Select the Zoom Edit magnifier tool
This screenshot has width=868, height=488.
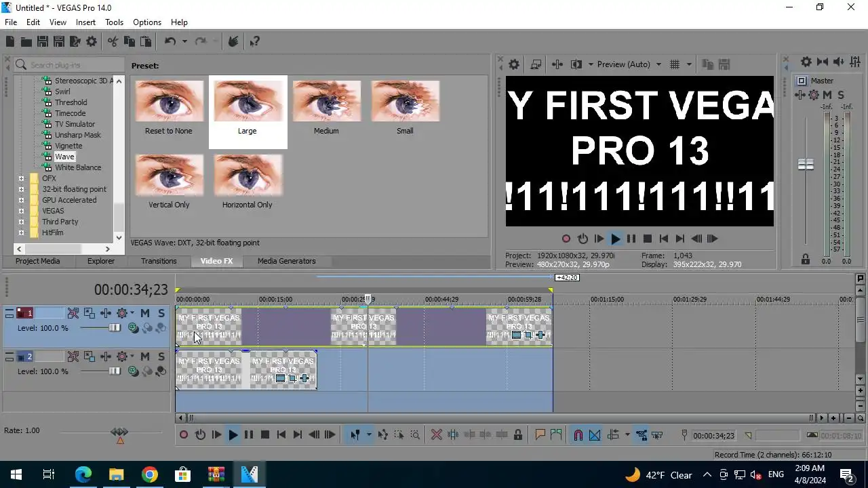point(415,435)
